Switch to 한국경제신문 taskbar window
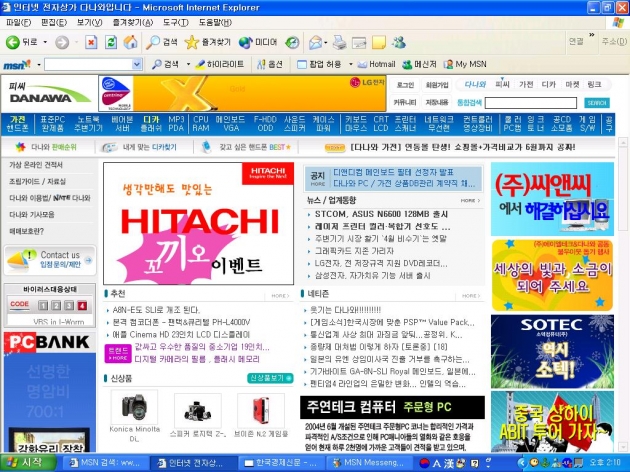This screenshot has width=630, height=472. (280, 463)
